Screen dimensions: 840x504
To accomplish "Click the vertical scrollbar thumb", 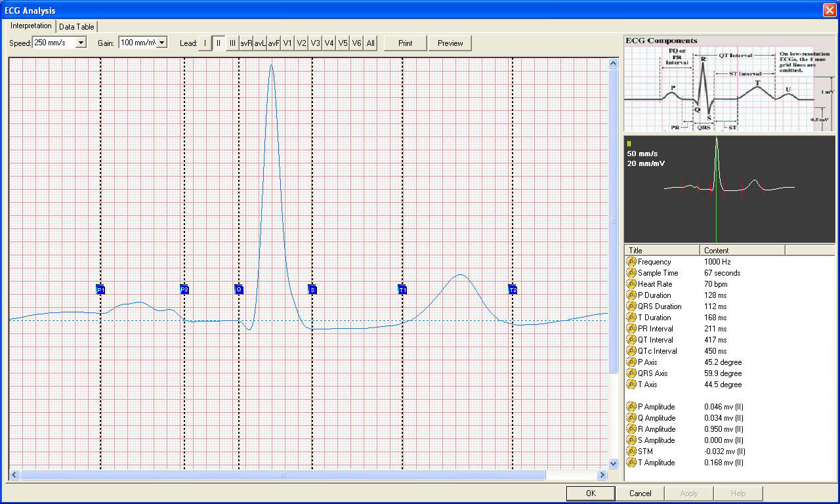I will point(614,221).
